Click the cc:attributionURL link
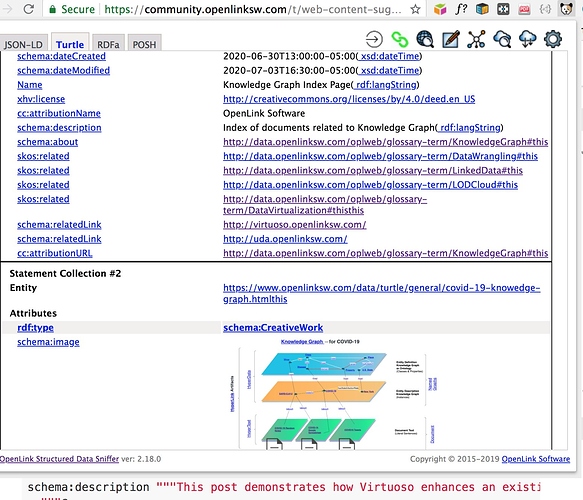 [x=55, y=253]
